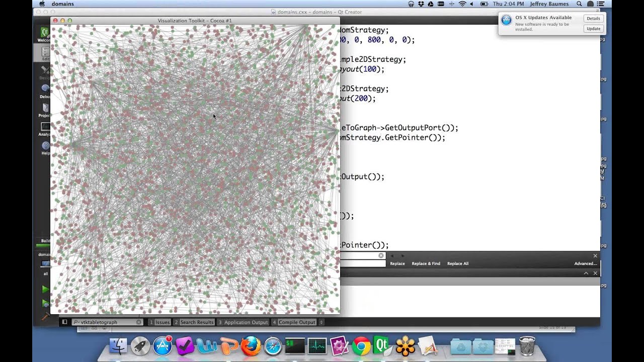The width and height of the screenshot is (644, 362).
Task: Open Activity Monitor from the Dock
Action: pos(317,346)
